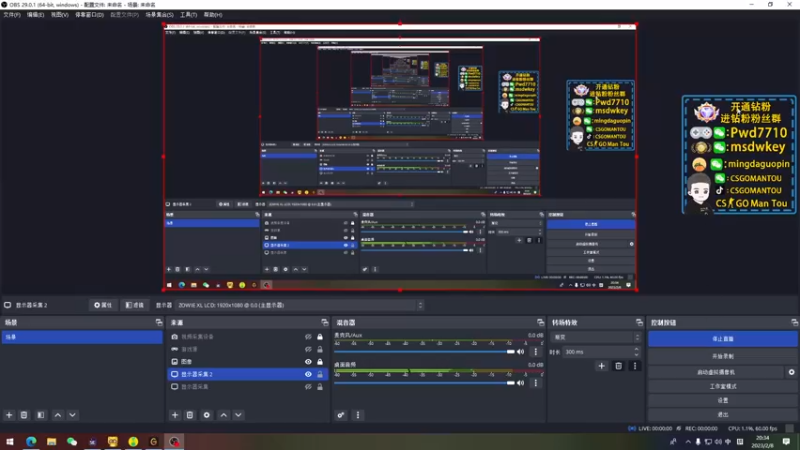Remove scene transition with trash icon
This screenshot has width=800, height=450.
(x=618, y=366)
